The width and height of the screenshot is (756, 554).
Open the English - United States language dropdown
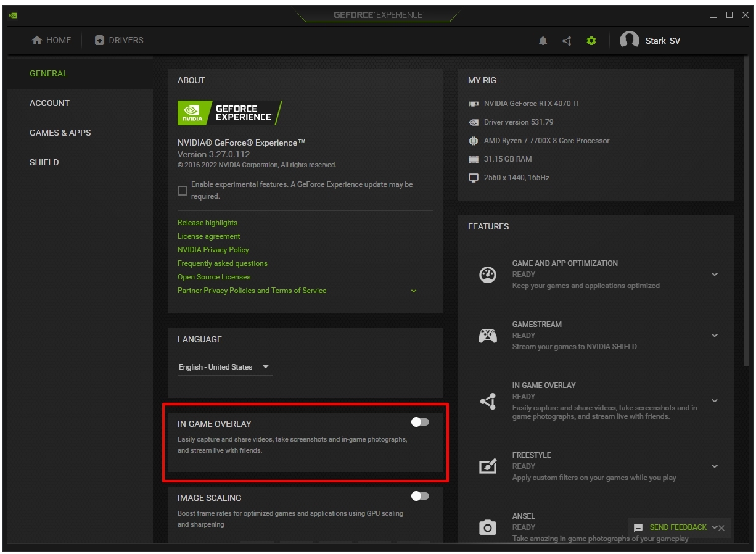[x=225, y=367]
